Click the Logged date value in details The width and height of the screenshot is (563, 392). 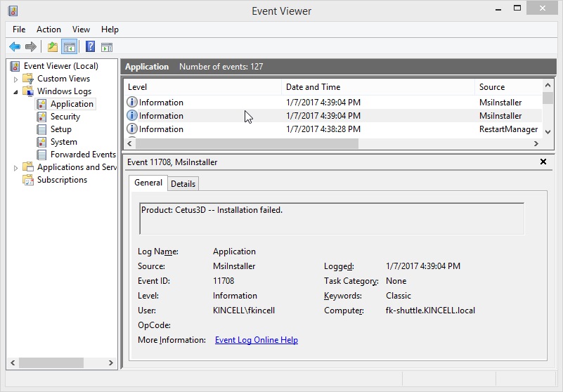pos(423,266)
